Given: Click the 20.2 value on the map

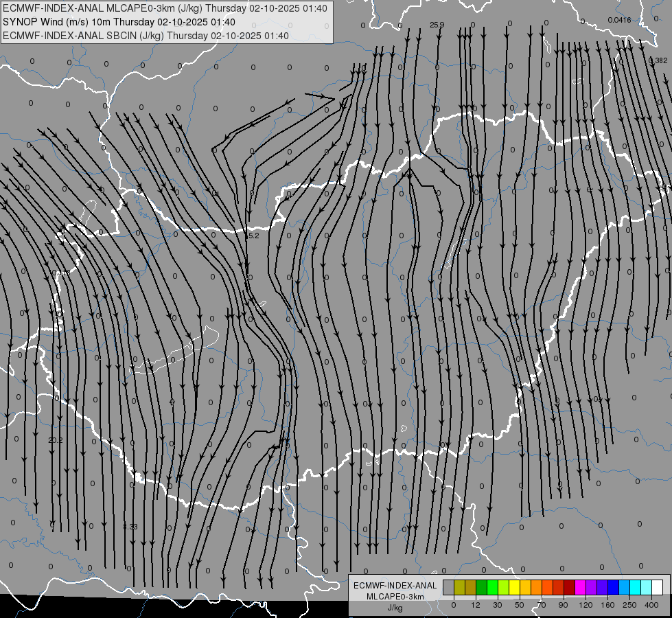Looking at the screenshot, I should point(56,440).
